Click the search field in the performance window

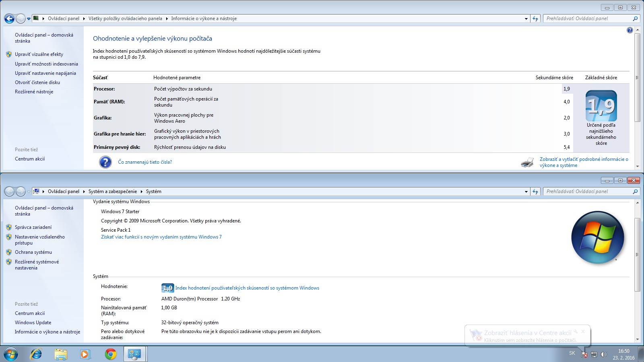(x=588, y=19)
